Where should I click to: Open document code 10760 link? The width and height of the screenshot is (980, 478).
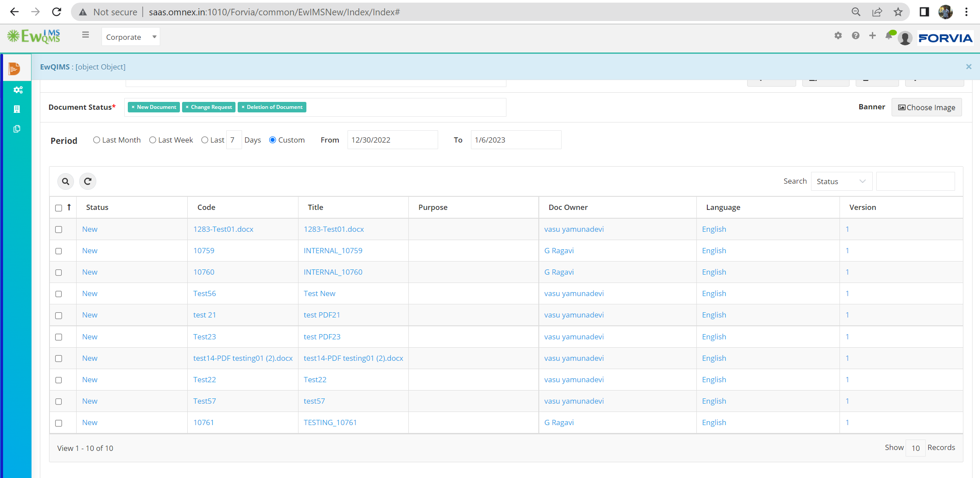click(204, 272)
